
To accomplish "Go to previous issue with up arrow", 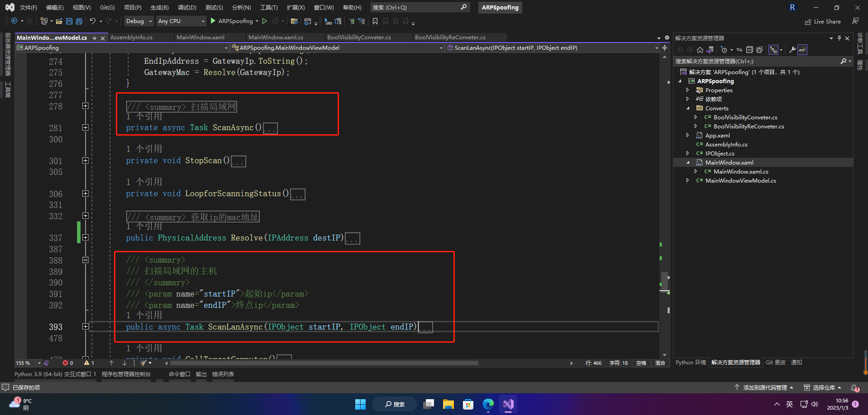I will point(111,363).
